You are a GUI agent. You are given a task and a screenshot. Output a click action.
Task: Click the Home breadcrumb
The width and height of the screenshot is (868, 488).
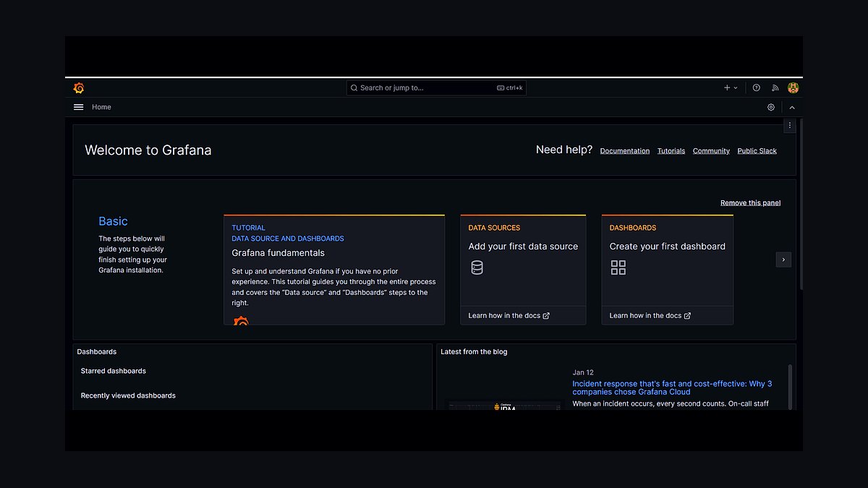(x=101, y=107)
